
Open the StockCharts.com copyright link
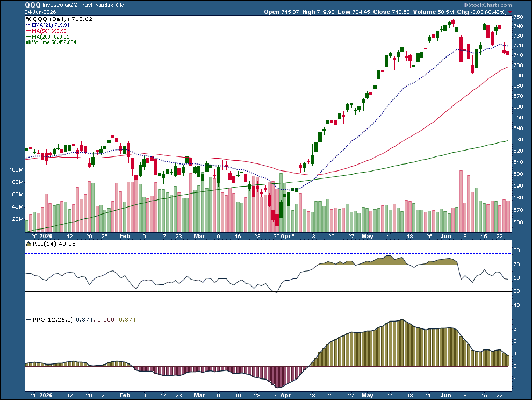click(x=487, y=5)
